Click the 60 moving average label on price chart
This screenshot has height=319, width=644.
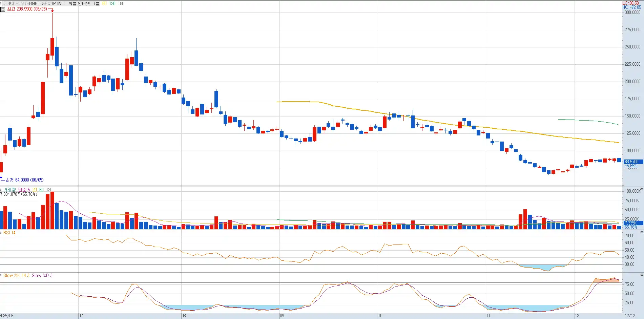tap(104, 4)
